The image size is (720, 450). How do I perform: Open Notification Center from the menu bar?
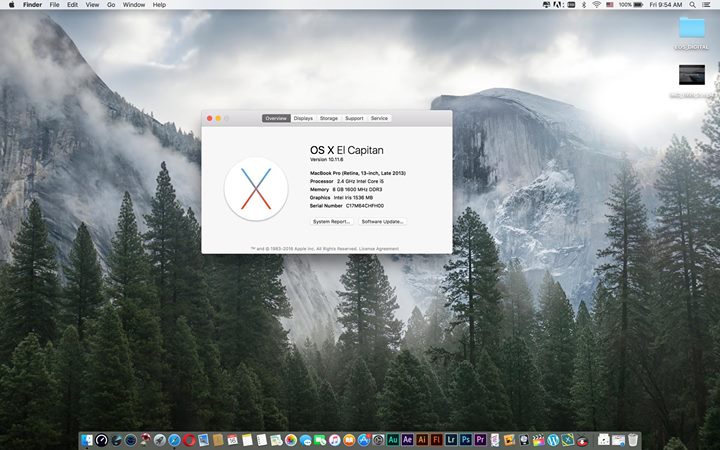(x=706, y=5)
